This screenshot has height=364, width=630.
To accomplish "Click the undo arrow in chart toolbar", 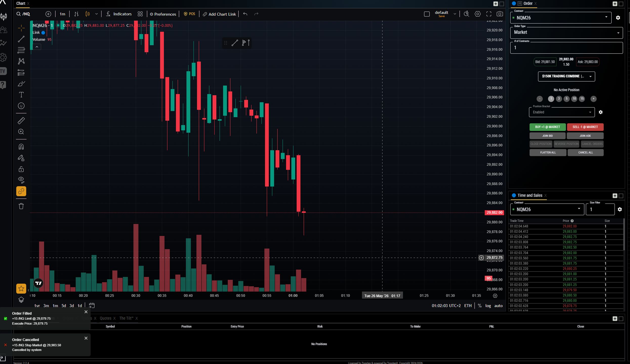I will coord(245,14).
